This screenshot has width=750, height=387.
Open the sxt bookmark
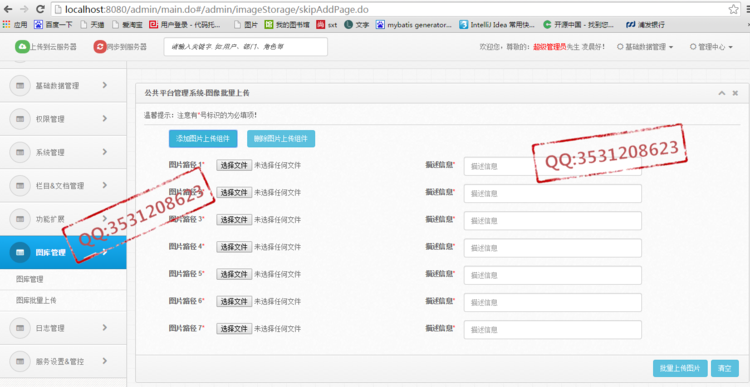point(327,24)
